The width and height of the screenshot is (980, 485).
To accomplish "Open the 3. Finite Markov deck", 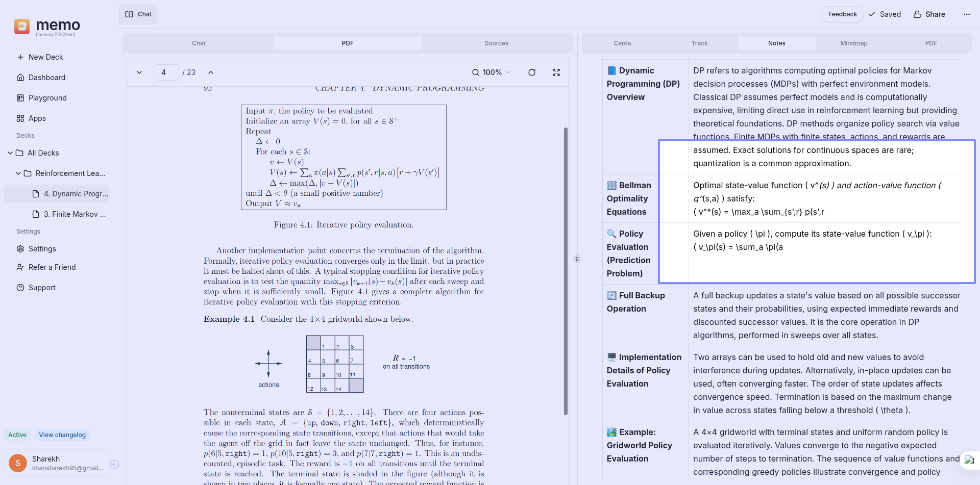I will pos(75,214).
